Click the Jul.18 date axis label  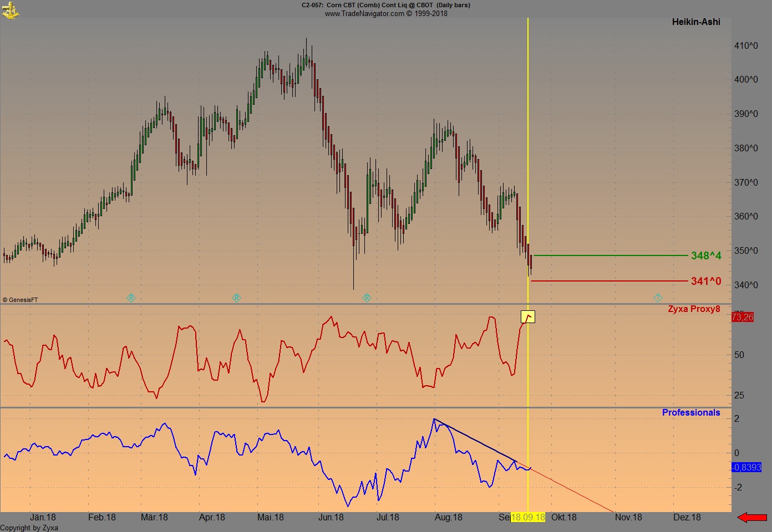pos(388,517)
